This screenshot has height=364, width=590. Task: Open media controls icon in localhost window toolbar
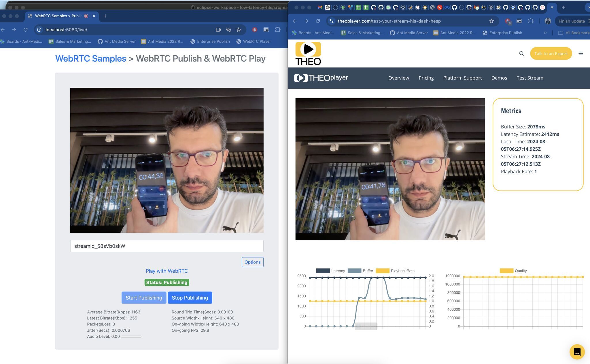pyautogui.click(x=266, y=30)
